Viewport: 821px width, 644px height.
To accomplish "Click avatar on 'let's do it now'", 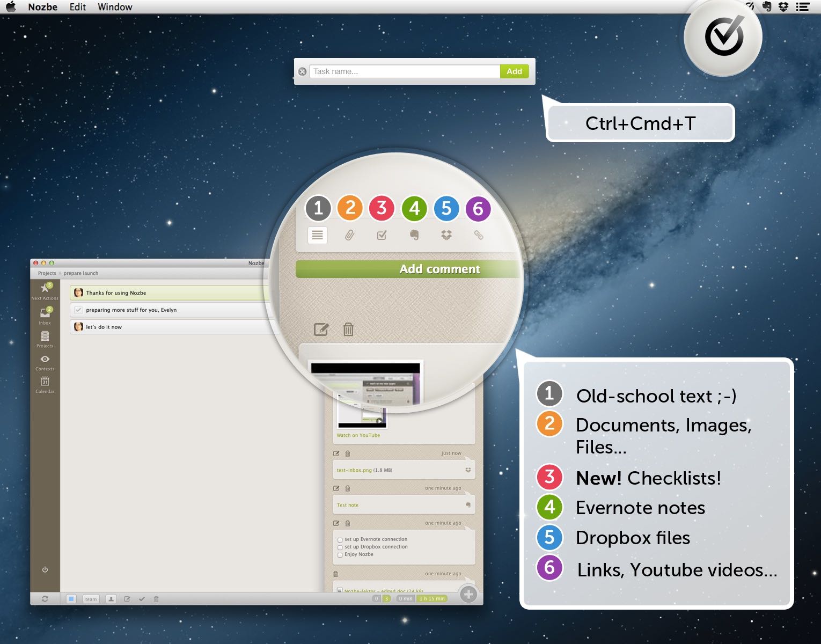I will pyautogui.click(x=78, y=327).
